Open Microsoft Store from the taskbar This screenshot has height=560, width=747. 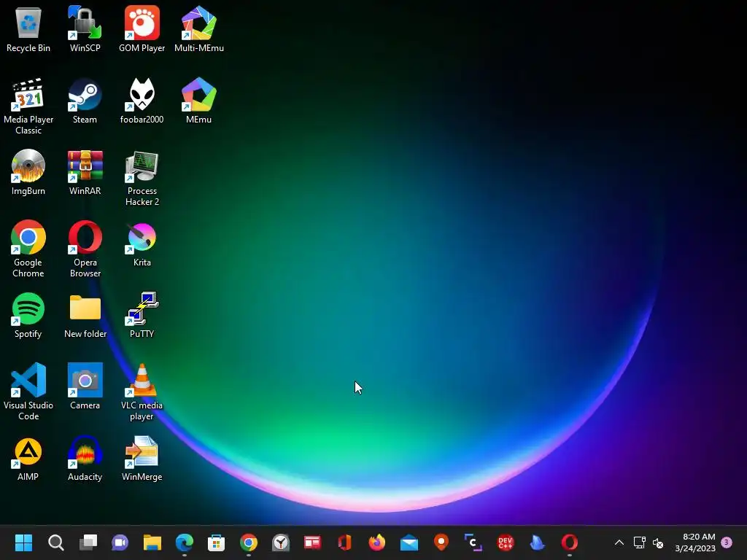(x=216, y=542)
